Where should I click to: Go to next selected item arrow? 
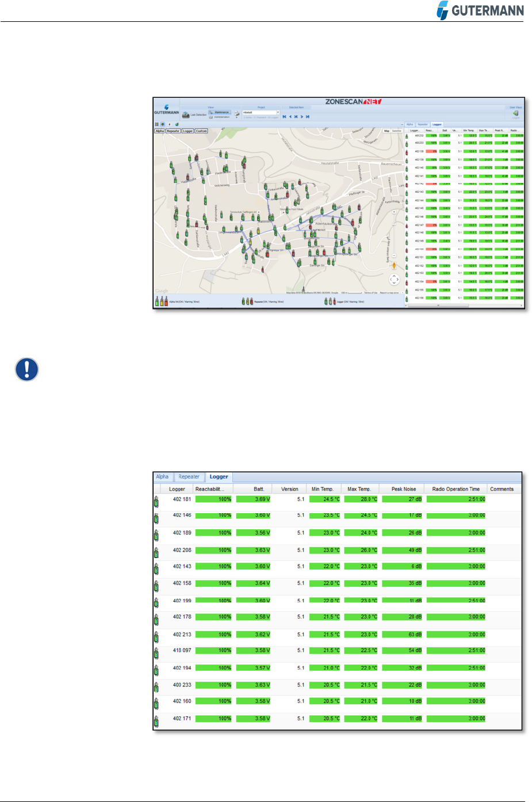301,117
